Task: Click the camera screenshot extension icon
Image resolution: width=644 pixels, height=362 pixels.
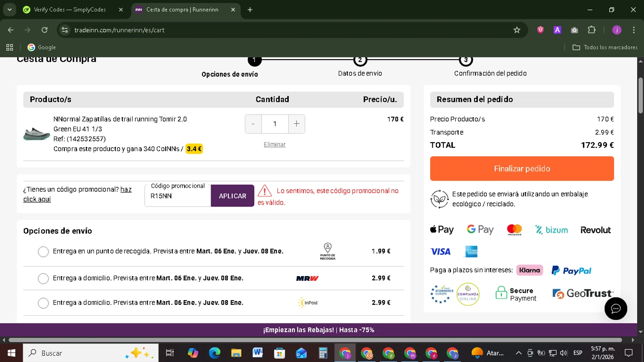Action: [574, 30]
